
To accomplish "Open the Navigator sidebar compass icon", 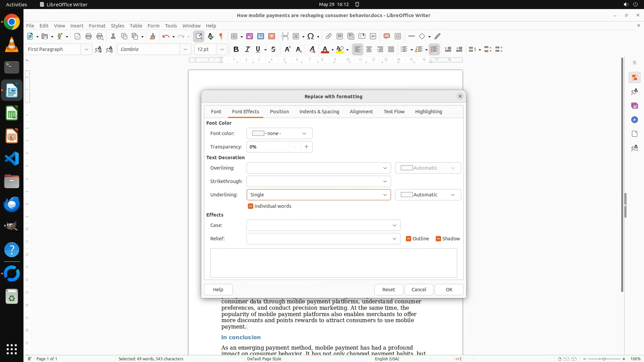I will pyautogui.click(x=634, y=120).
